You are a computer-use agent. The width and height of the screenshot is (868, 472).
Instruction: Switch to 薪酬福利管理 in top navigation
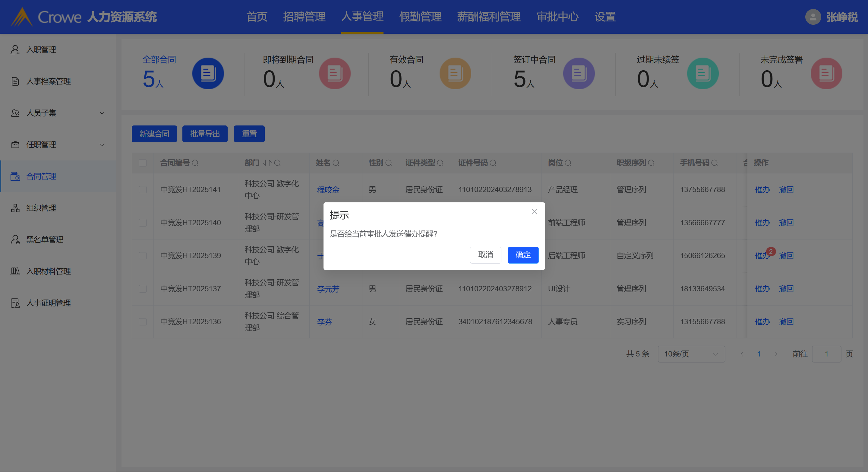click(489, 17)
